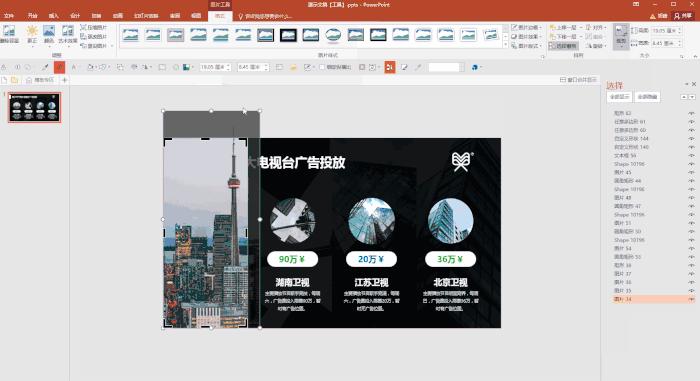Screen dimensions: 700x381
Task: Click the Tell Me search box
Action: (x=266, y=16)
